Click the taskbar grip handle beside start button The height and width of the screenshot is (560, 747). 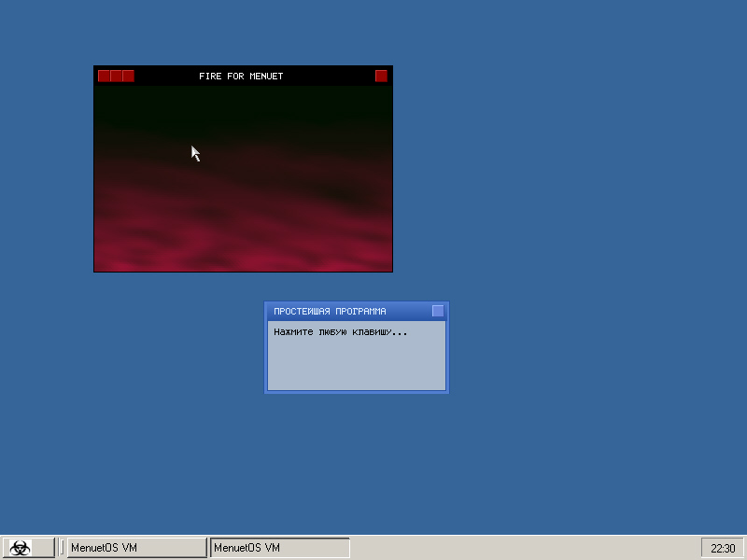(62, 548)
